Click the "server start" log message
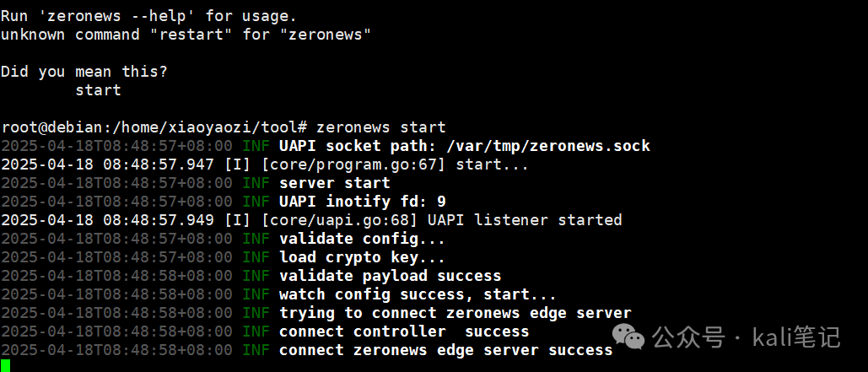Viewport: 868px width, 372px height. click(334, 183)
